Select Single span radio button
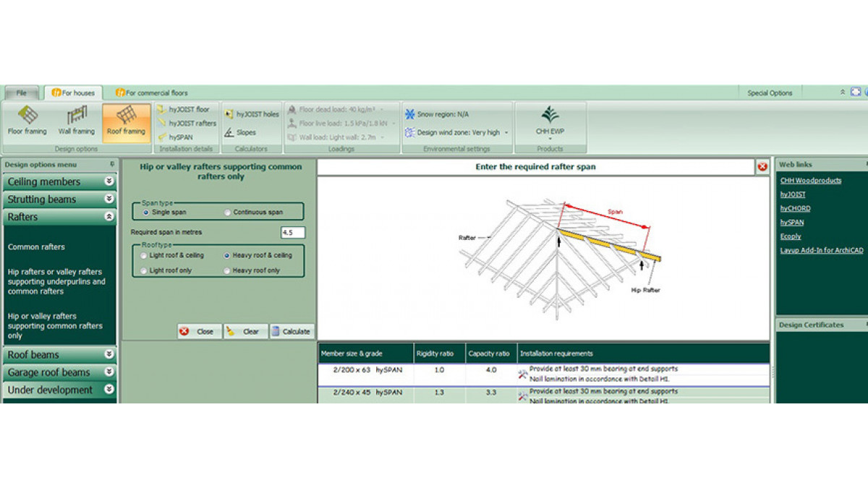Viewport: 868px width, 488px height. (146, 213)
